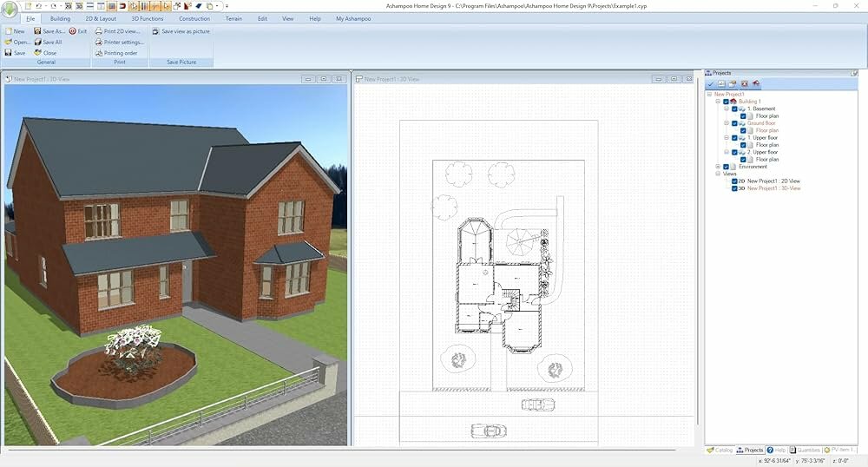Viewport: 868px width, 467px height.
Task: Click the red Exit icon
Action: 73,31
